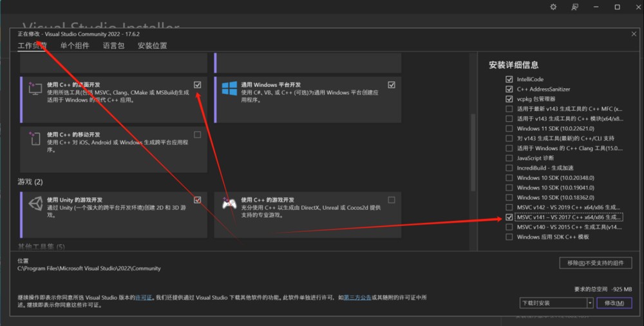Check the C++ Clang 工具 component
This screenshot has width=644, height=326.
509,148
